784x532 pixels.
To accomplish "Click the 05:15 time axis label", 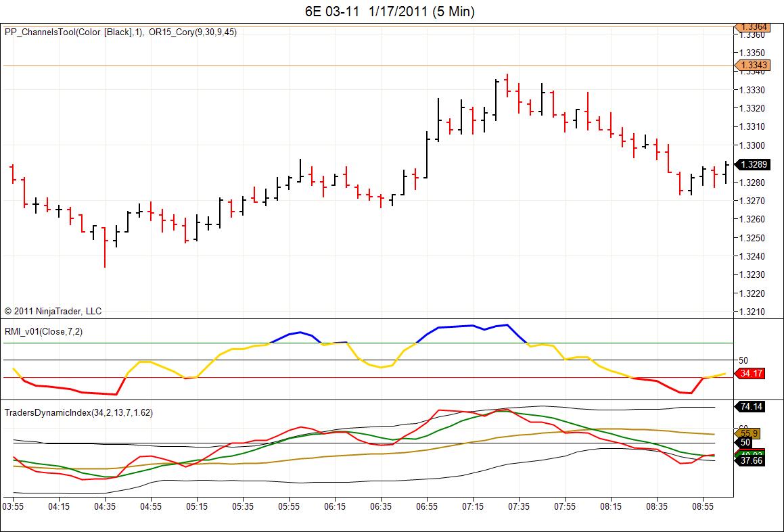I will [197, 506].
